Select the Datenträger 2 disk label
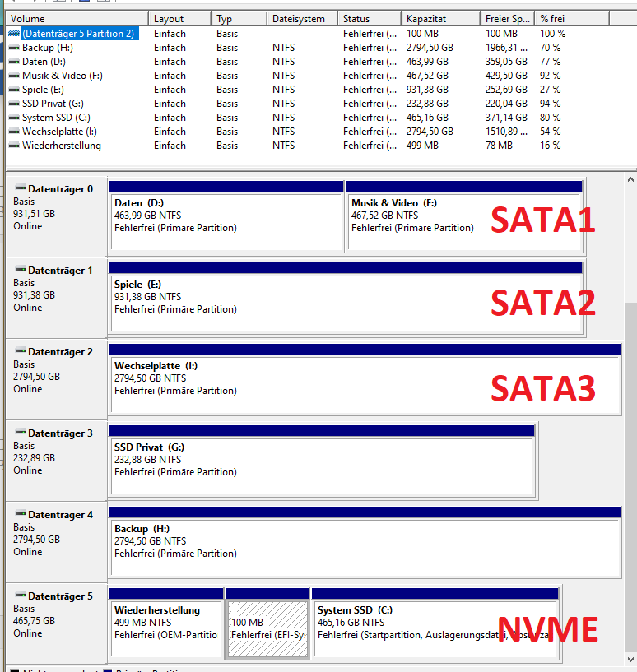 pos(60,352)
